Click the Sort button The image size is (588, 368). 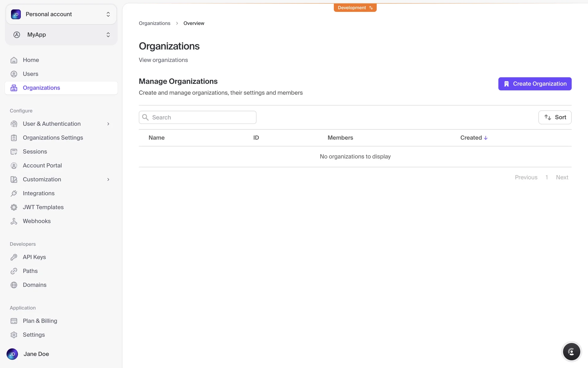(x=555, y=117)
